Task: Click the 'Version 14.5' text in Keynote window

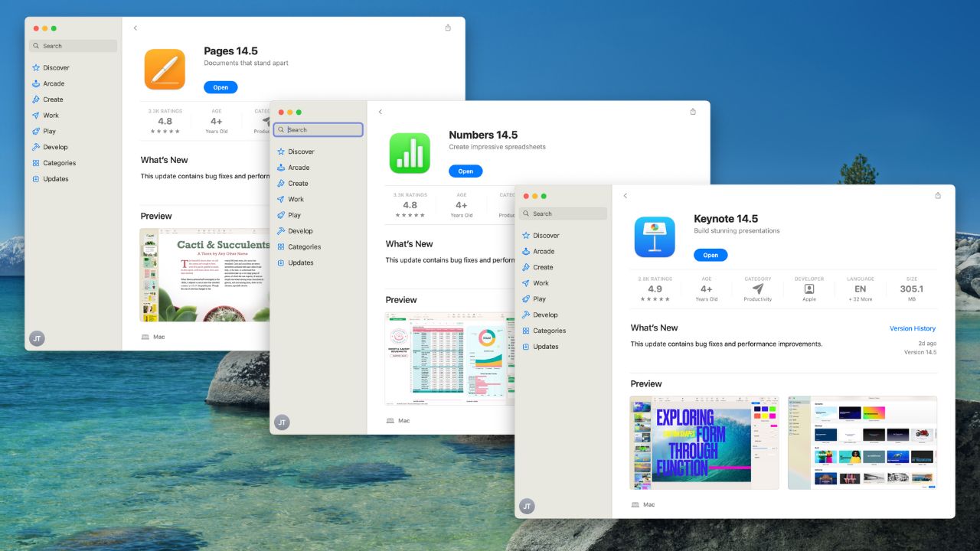Action: pos(920,352)
